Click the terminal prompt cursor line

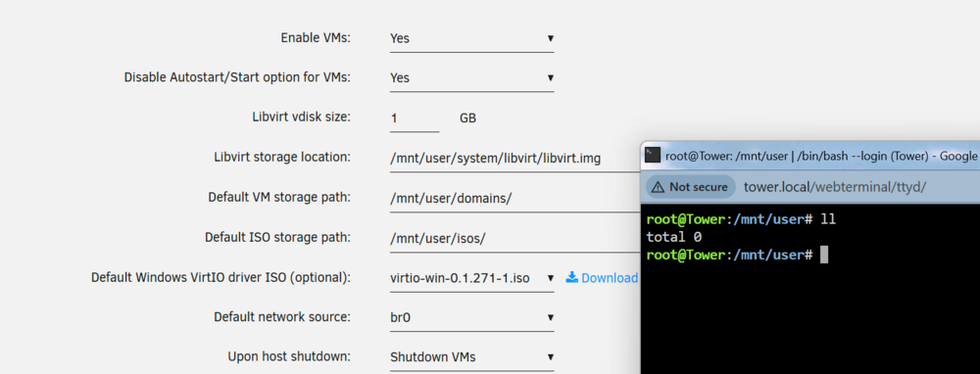[x=738, y=255]
